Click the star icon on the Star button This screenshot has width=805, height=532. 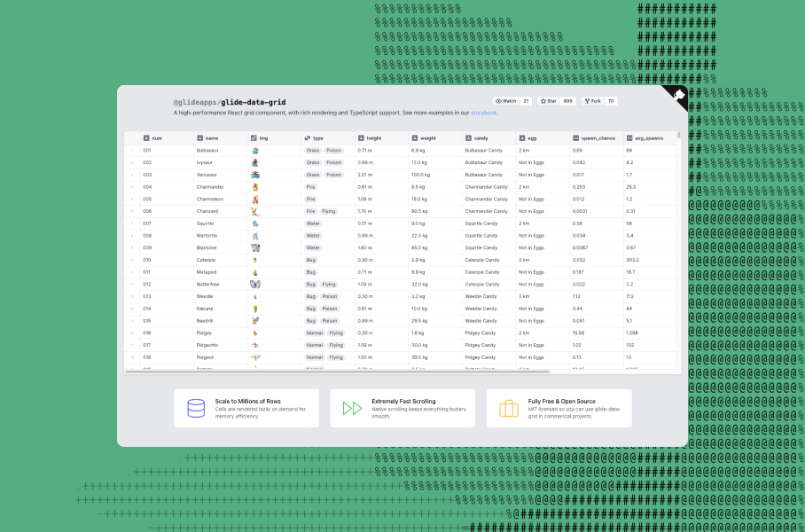pos(543,101)
